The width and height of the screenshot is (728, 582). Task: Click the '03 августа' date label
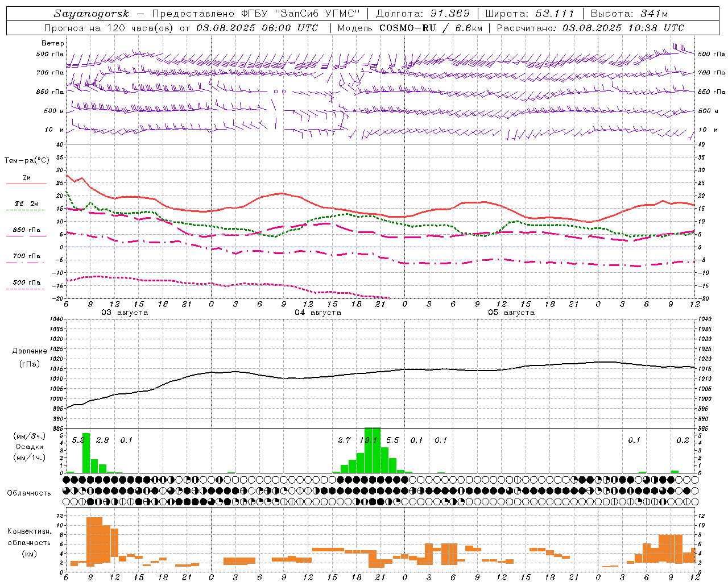click(x=125, y=313)
